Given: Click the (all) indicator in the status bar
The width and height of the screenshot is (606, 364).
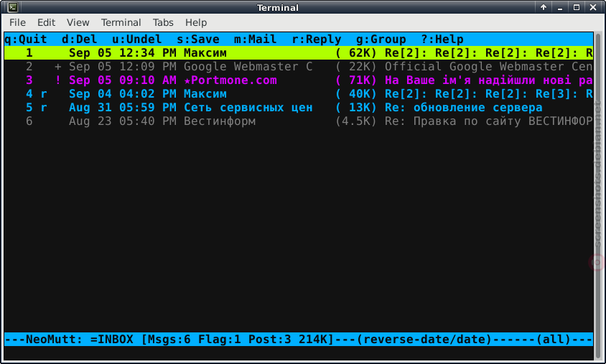Looking at the screenshot, I should [554, 340].
